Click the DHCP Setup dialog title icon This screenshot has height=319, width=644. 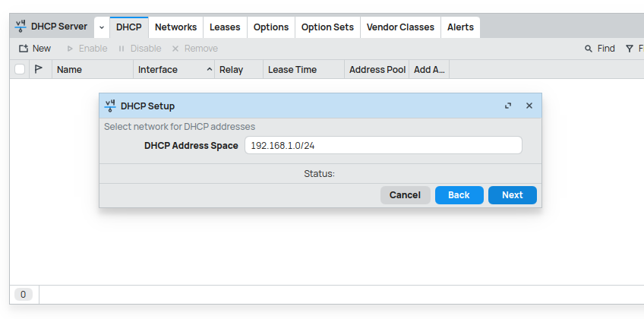110,106
